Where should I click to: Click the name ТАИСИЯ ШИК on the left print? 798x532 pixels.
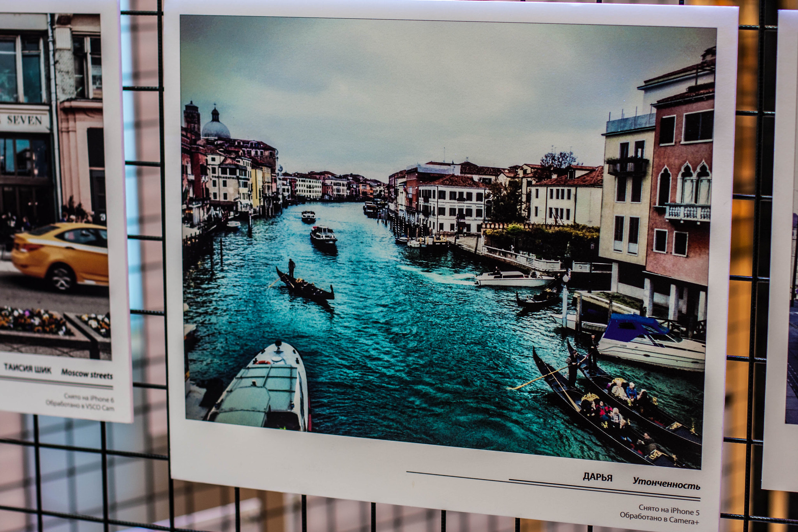click(27, 369)
